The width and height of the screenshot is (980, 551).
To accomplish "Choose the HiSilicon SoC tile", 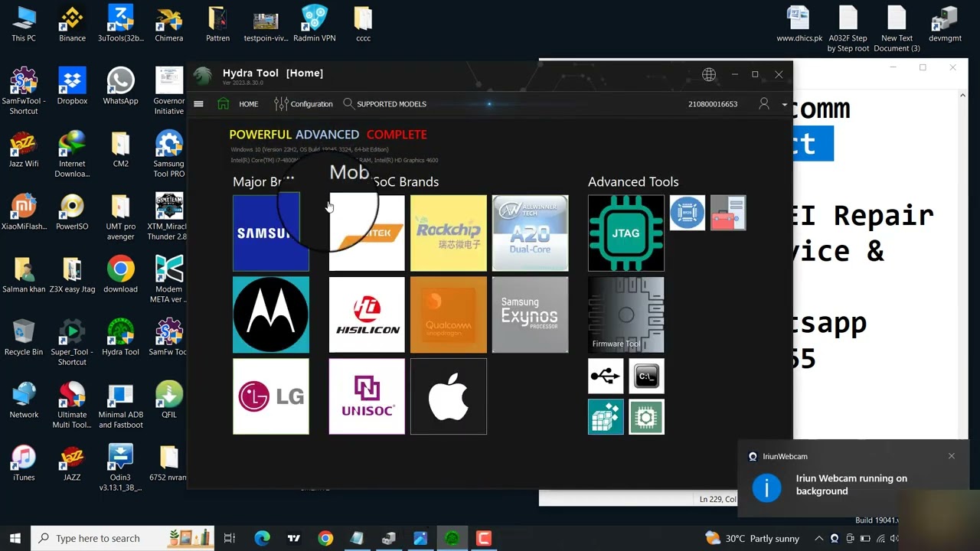I will click(x=367, y=315).
